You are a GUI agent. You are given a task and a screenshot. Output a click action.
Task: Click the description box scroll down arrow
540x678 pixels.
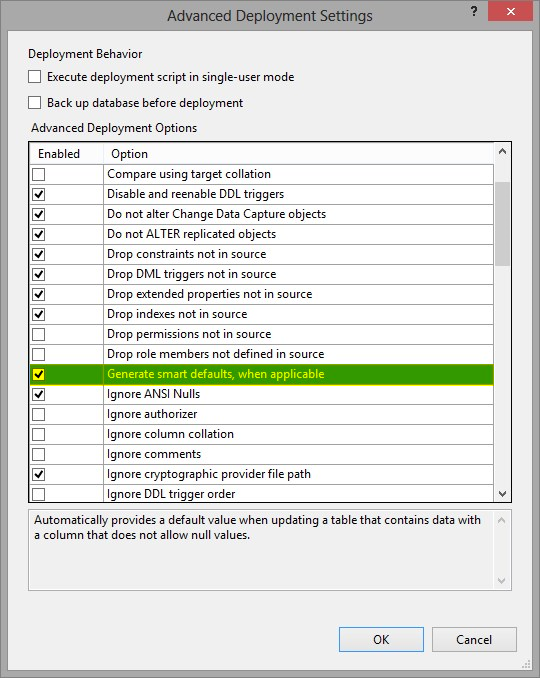point(502,580)
